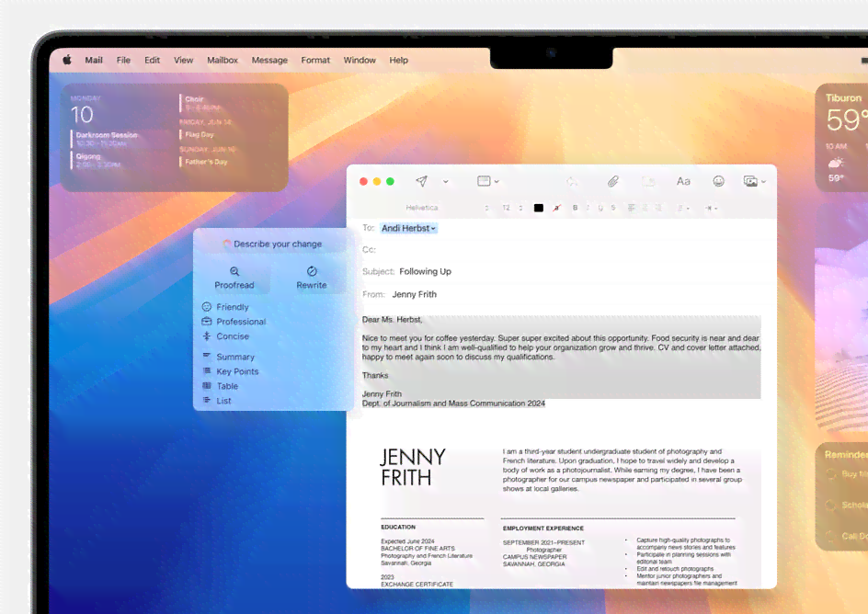The height and width of the screenshot is (614, 868).
Task: Click the From name Jenny Frith
Action: pyautogui.click(x=414, y=294)
